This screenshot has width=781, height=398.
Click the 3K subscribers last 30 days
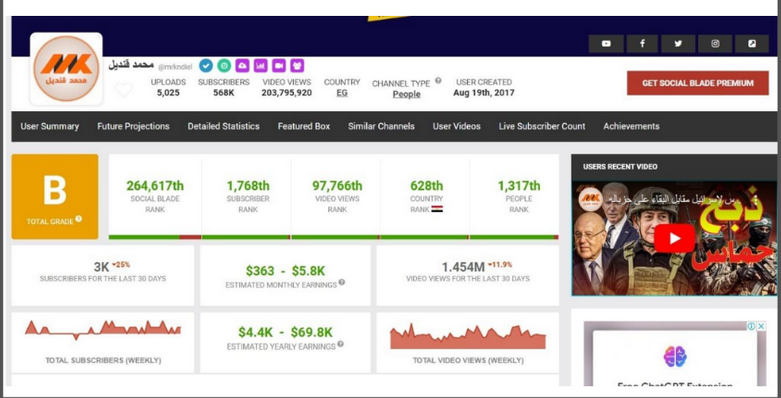[101, 267]
